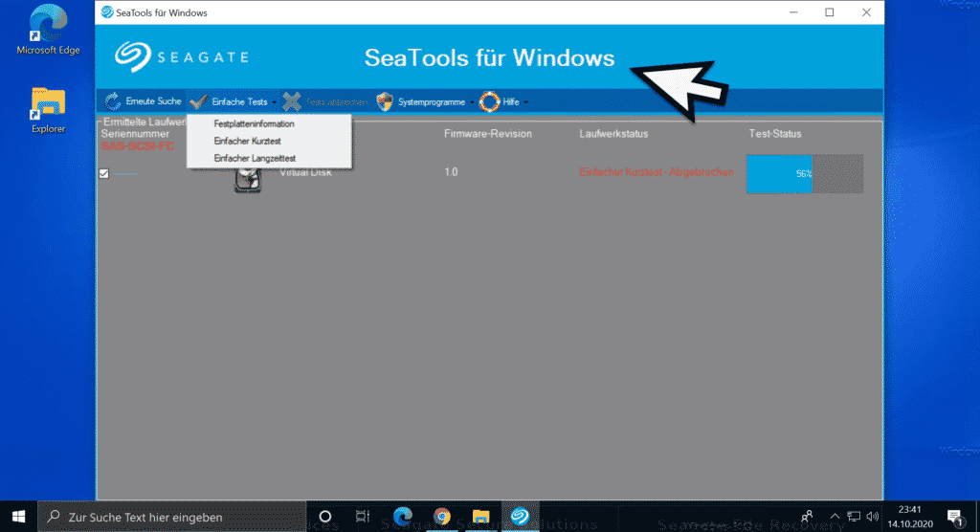Click the network icon in tray

click(854, 517)
